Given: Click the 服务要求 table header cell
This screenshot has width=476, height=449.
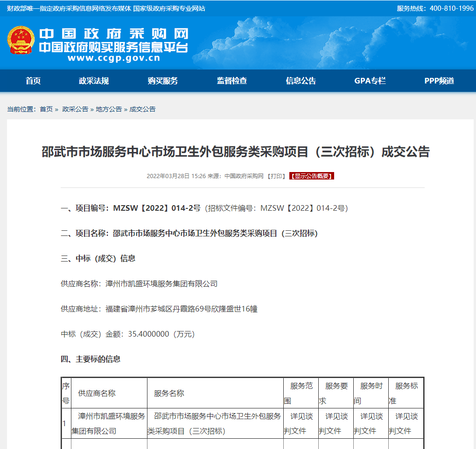Looking at the screenshot, I should 336,393.
